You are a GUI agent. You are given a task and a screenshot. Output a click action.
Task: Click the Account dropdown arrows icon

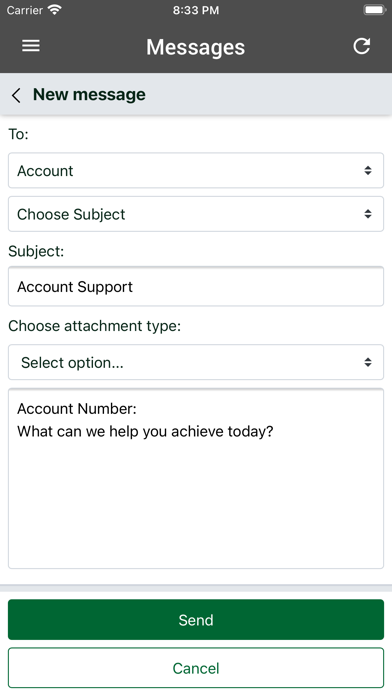[x=368, y=170]
